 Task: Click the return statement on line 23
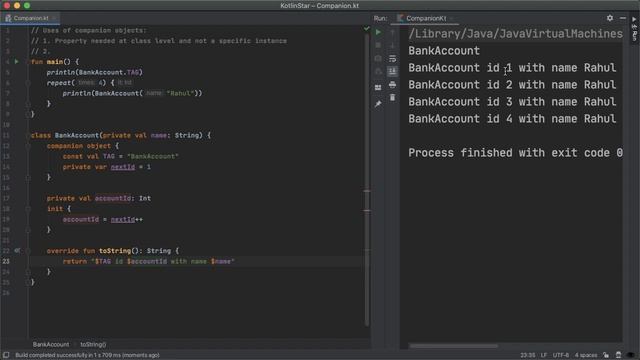point(149,261)
